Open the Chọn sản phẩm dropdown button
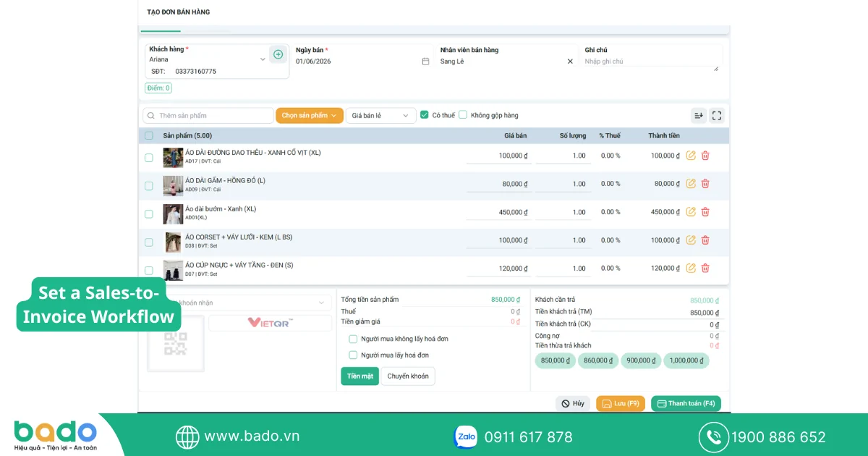 click(x=309, y=116)
